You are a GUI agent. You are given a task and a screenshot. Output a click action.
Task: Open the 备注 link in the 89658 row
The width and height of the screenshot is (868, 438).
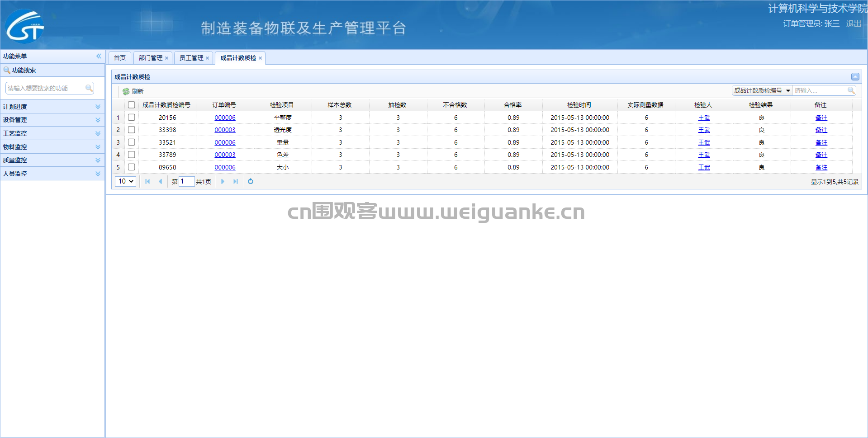[x=821, y=167]
